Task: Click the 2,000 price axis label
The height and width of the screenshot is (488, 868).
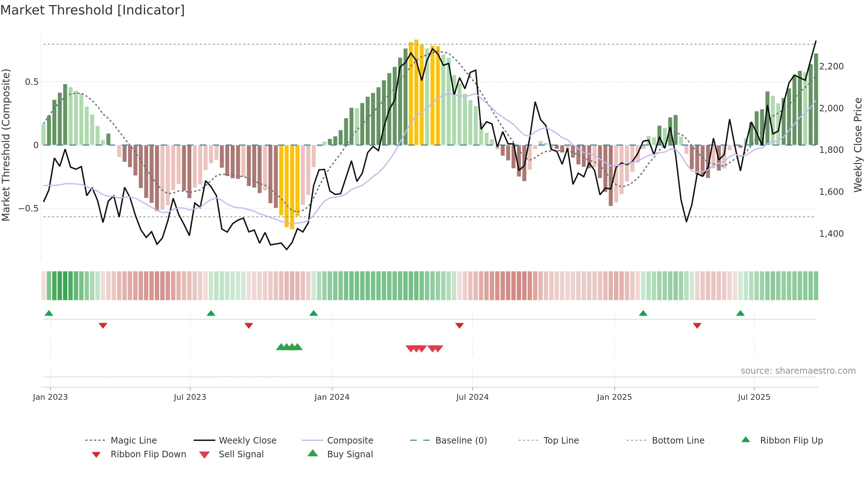Action: click(x=831, y=108)
